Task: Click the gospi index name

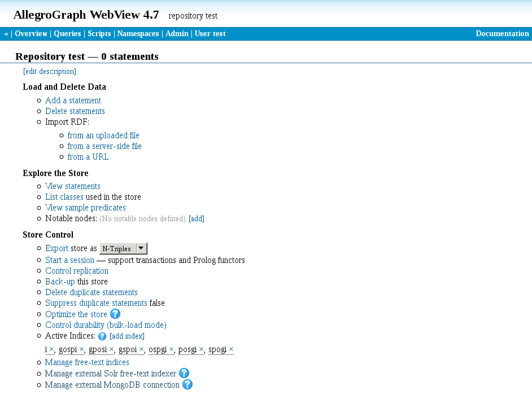Action: [x=68, y=350]
